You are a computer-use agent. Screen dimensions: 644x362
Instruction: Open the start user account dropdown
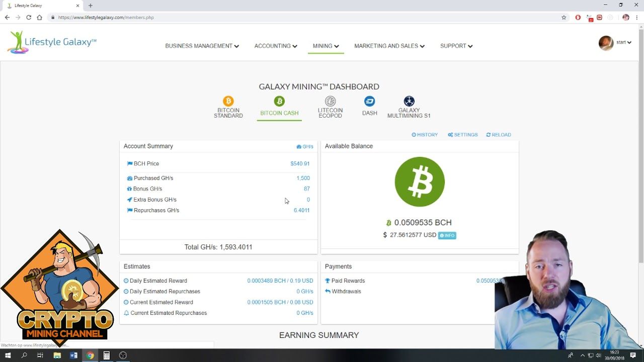(x=624, y=43)
